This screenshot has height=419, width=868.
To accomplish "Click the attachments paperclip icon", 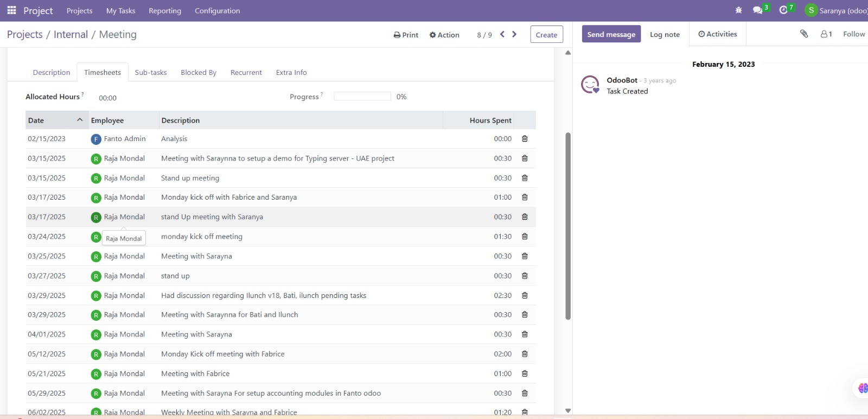I will point(804,34).
